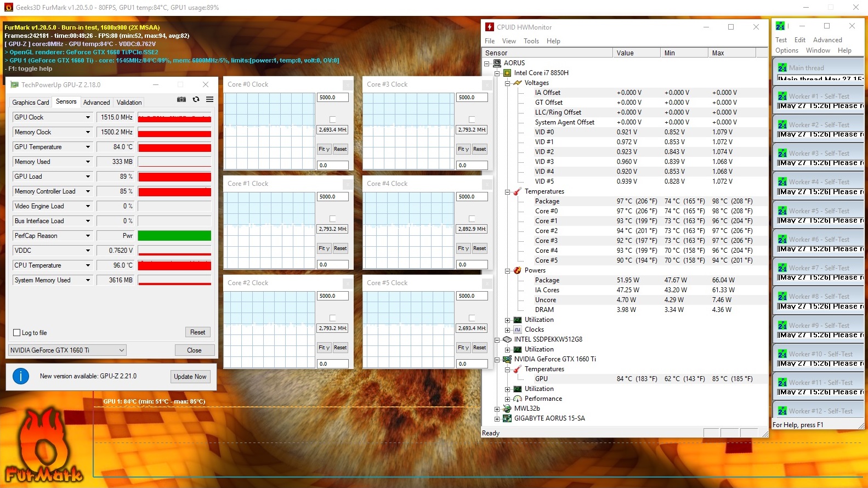This screenshot has width=868, height=488.
Task: Click the blue info icon in update notice
Action: pyautogui.click(x=21, y=376)
